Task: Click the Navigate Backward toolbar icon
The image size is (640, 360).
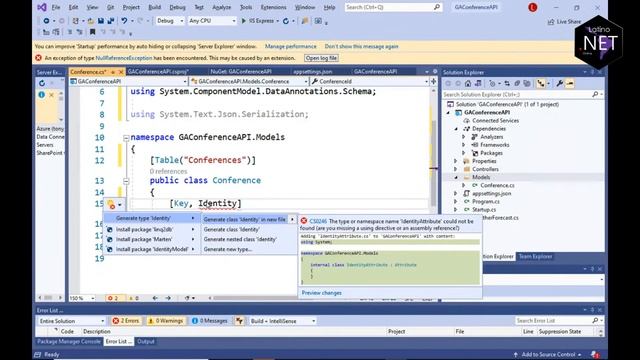Action: point(46,21)
